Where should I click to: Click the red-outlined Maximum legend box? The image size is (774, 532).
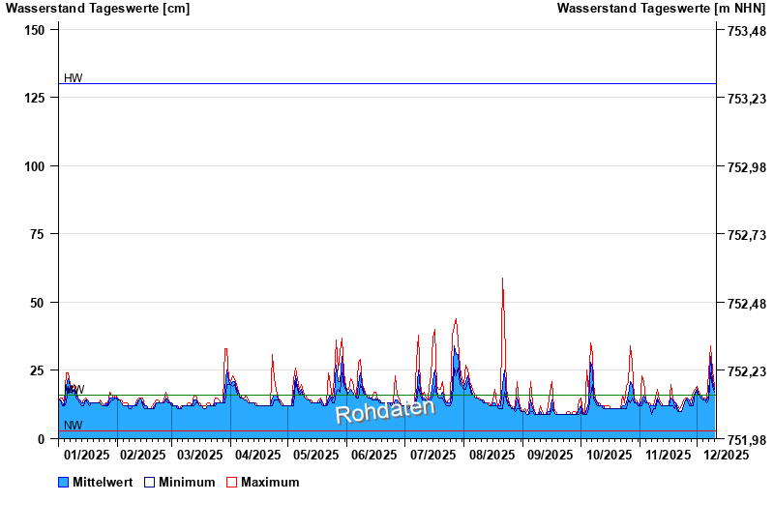tap(231, 482)
